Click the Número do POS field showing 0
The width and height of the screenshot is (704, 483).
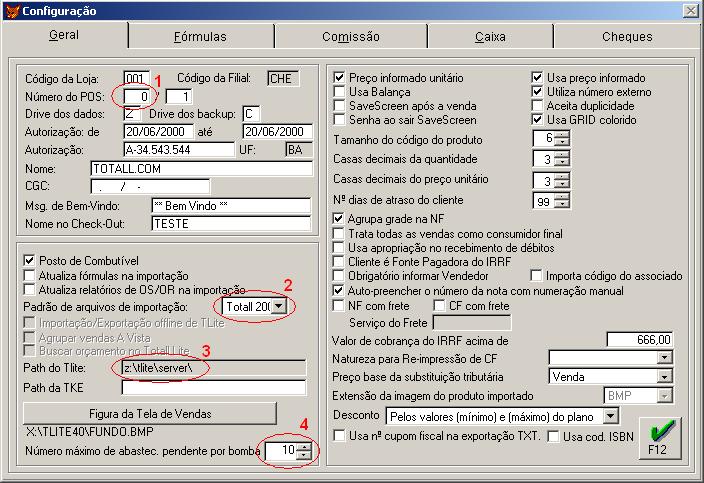coord(137,96)
